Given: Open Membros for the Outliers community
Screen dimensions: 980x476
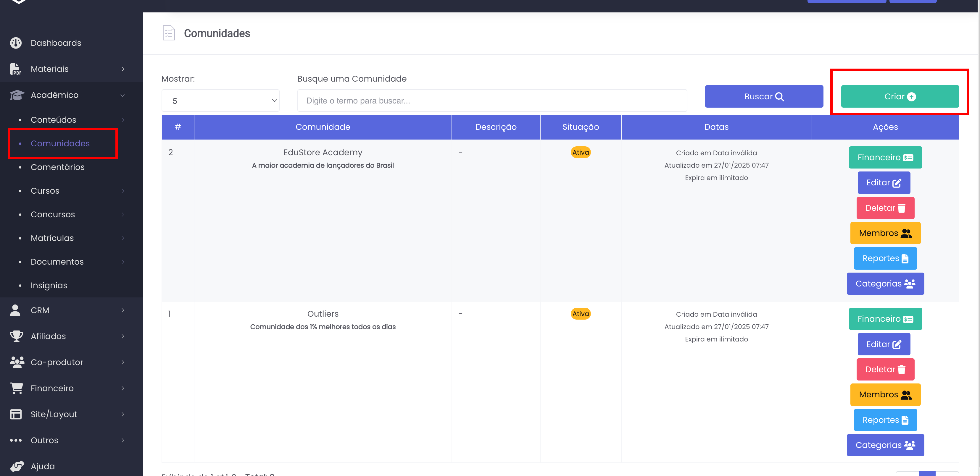Looking at the screenshot, I should coord(885,394).
